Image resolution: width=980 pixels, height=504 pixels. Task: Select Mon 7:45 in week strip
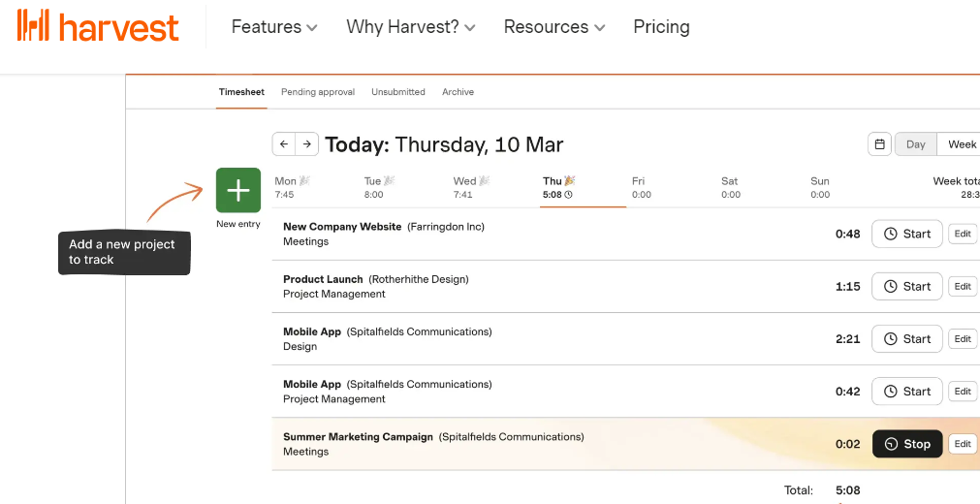pyautogui.click(x=293, y=188)
